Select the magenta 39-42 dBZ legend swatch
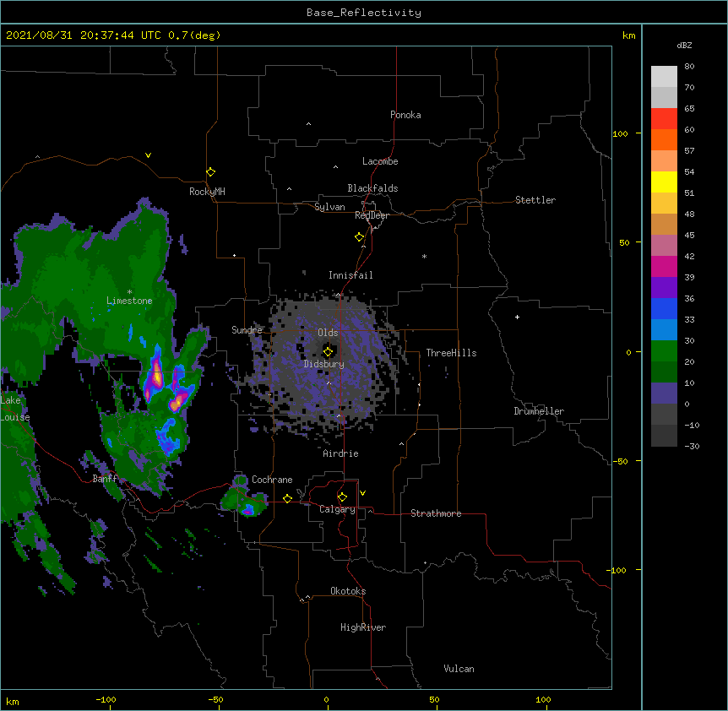This screenshot has height=711, width=728. pos(664,266)
